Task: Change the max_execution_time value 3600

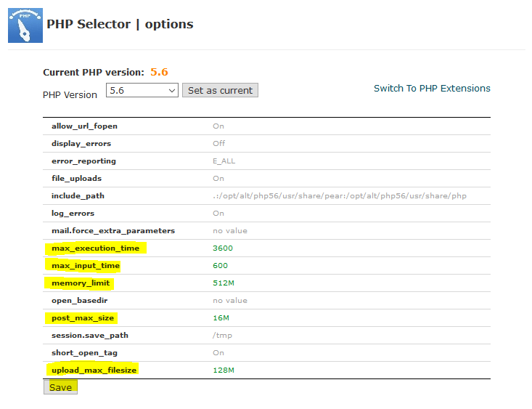Action: point(223,248)
